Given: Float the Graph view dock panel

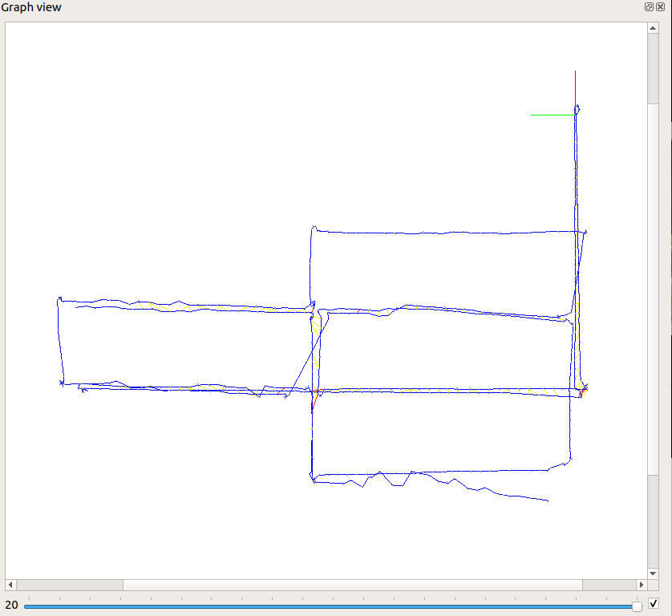Looking at the screenshot, I should [x=649, y=6].
